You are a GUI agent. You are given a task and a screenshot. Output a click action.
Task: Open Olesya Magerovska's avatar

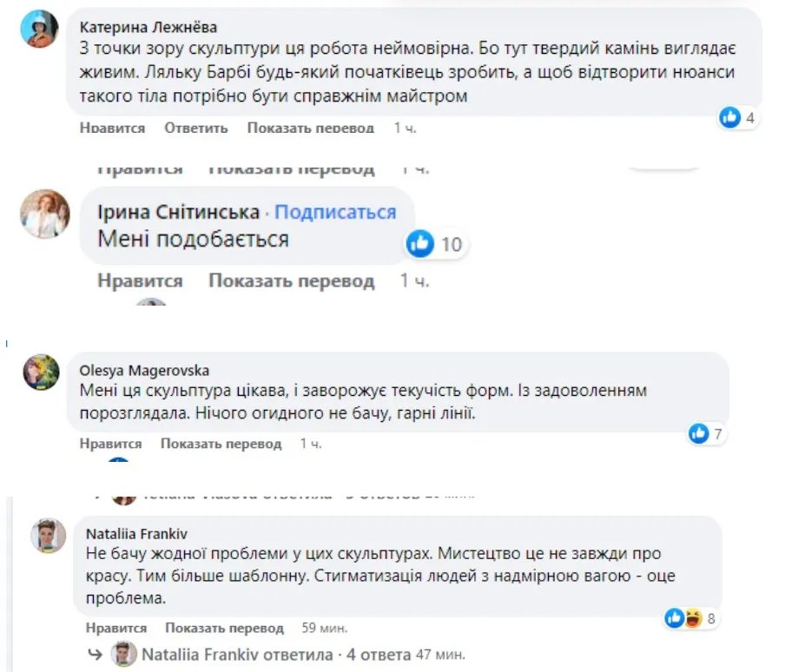click(42, 372)
